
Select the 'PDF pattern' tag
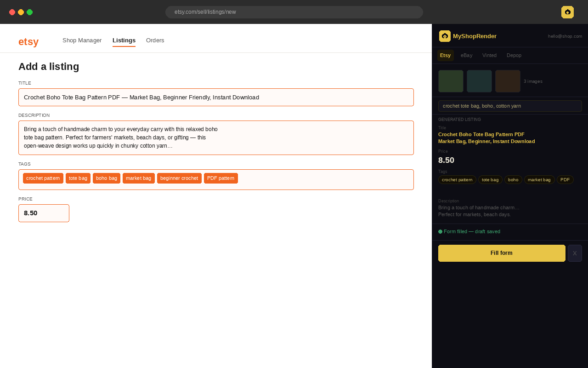point(221,178)
